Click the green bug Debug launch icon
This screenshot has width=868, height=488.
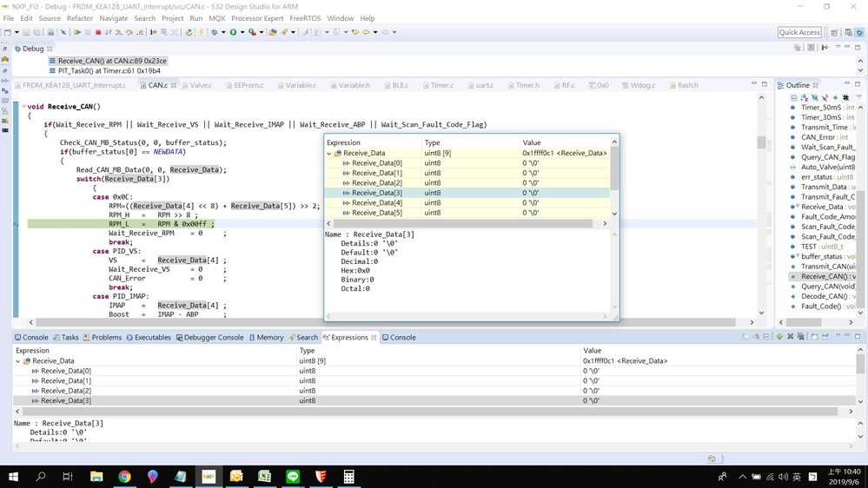215,32
